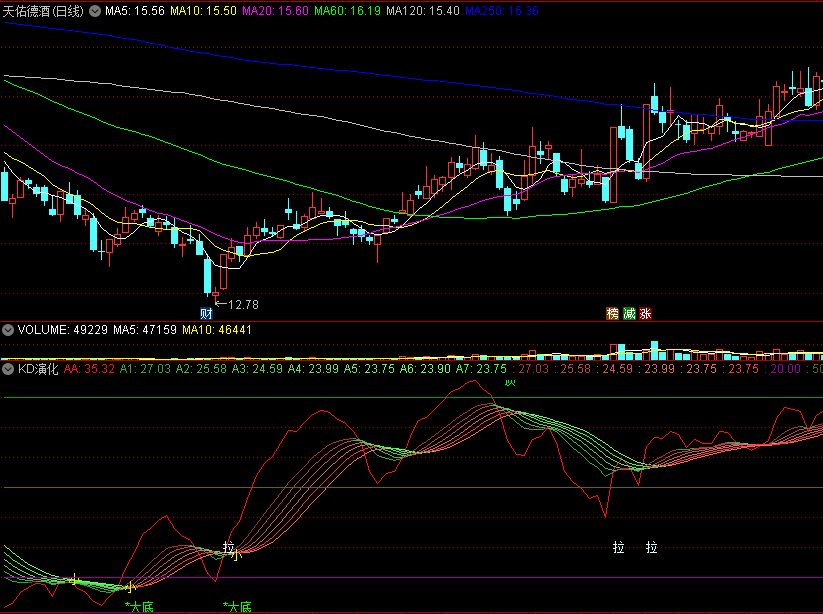Select the MA20: 15.60 legend label
The width and height of the screenshot is (823, 614).
[276, 11]
